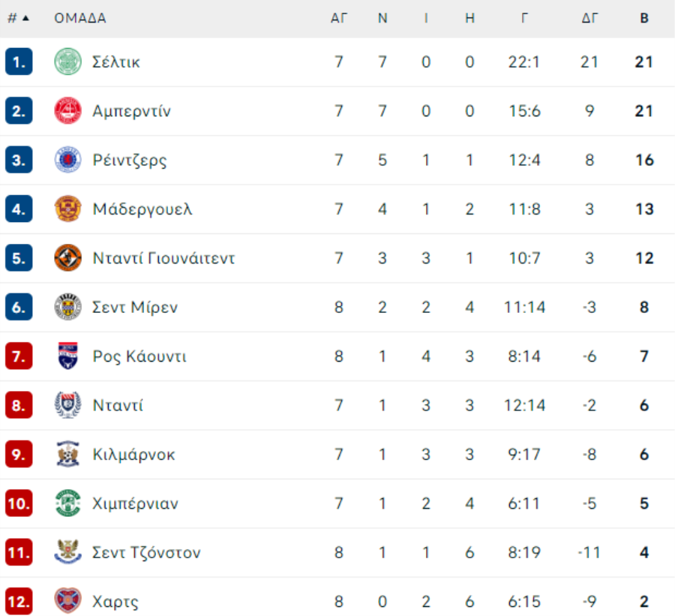Click the Motherwell amber crest icon
The width and height of the screenshot is (675, 616).
67,209
